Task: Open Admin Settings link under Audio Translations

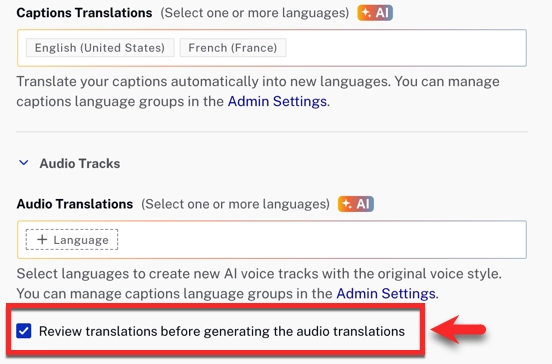Action: 386,293
